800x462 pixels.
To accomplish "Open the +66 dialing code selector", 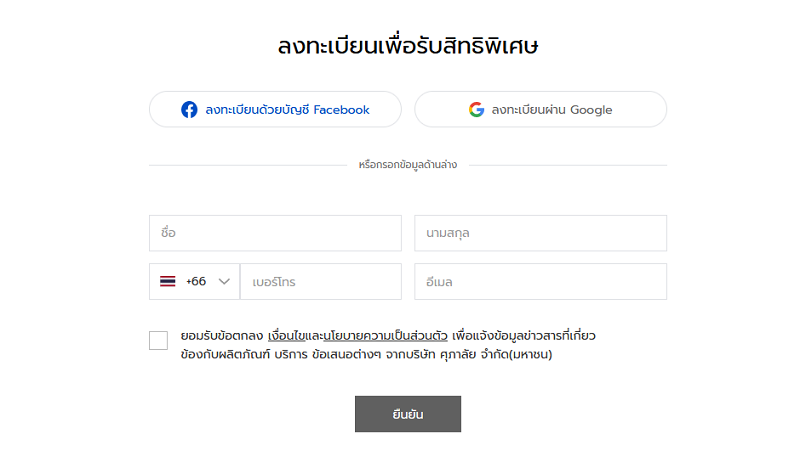I will (194, 281).
